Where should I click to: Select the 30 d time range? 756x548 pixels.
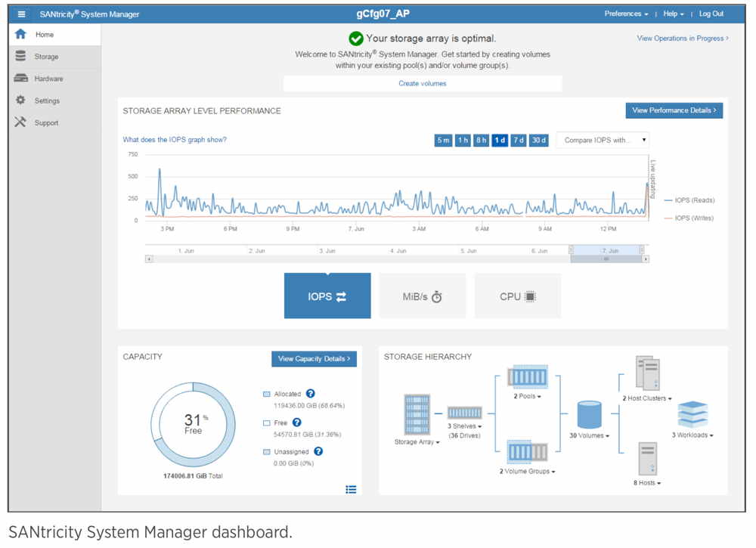539,141
